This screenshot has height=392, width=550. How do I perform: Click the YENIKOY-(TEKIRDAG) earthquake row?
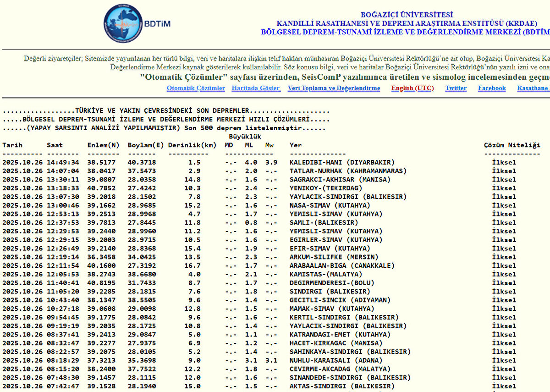click(326, 188)
